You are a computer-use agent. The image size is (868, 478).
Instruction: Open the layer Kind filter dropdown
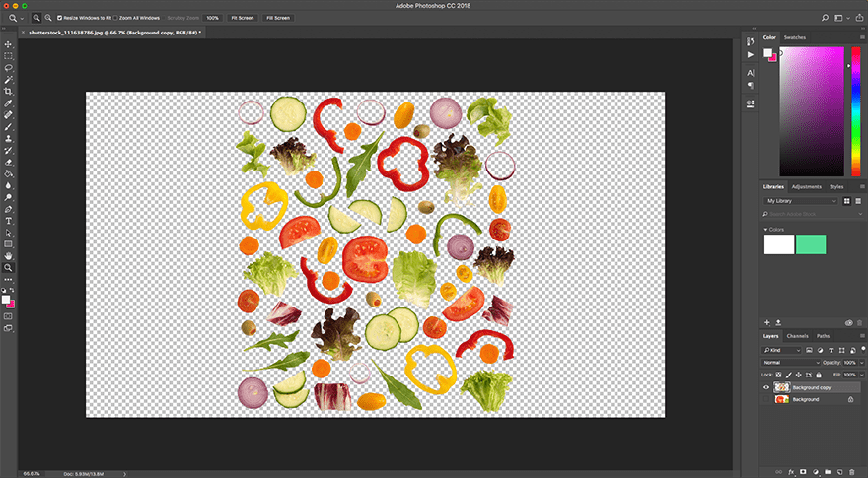[783, 350]
